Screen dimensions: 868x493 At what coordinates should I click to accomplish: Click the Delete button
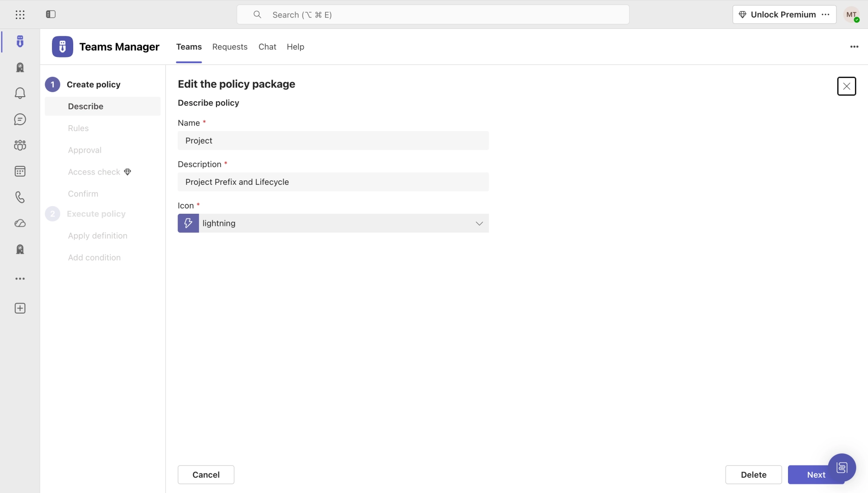click(x=753, y=474)
